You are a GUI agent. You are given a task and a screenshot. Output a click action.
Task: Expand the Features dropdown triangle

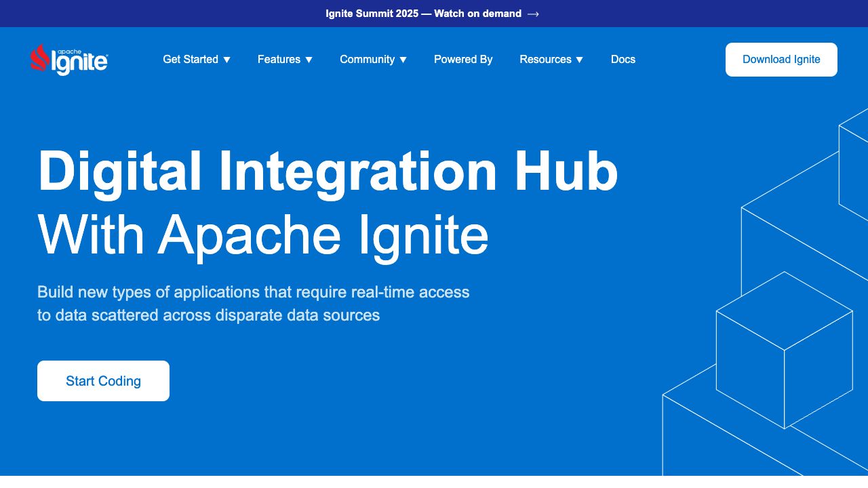click(x=309, y=60)
